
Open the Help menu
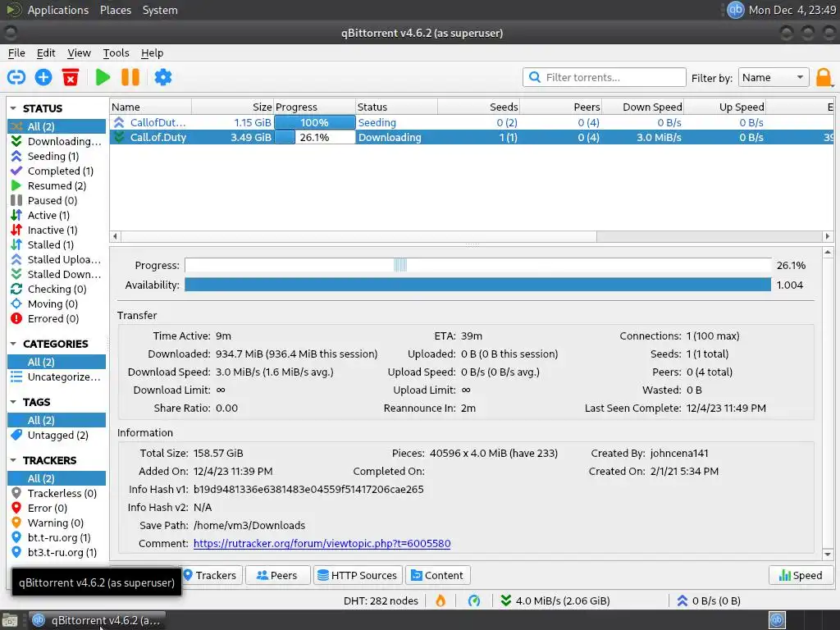tap(152, 53)
